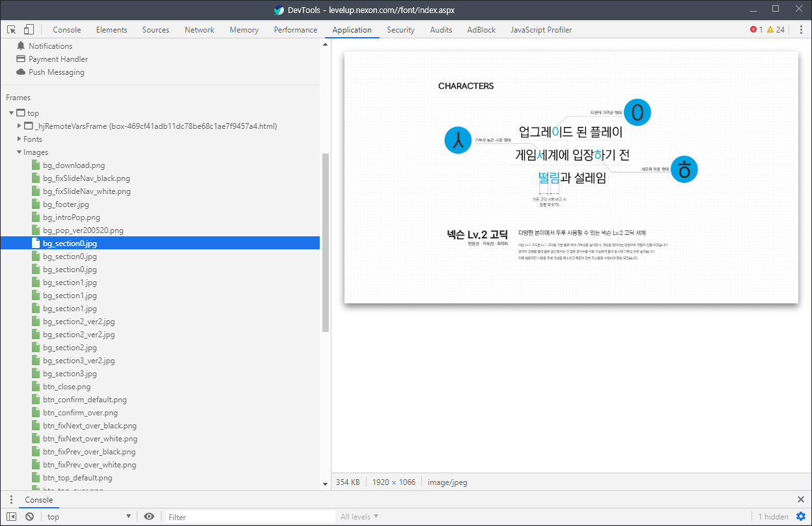Open the Network tab
This screenshot has height=526, width=812.
199,30
